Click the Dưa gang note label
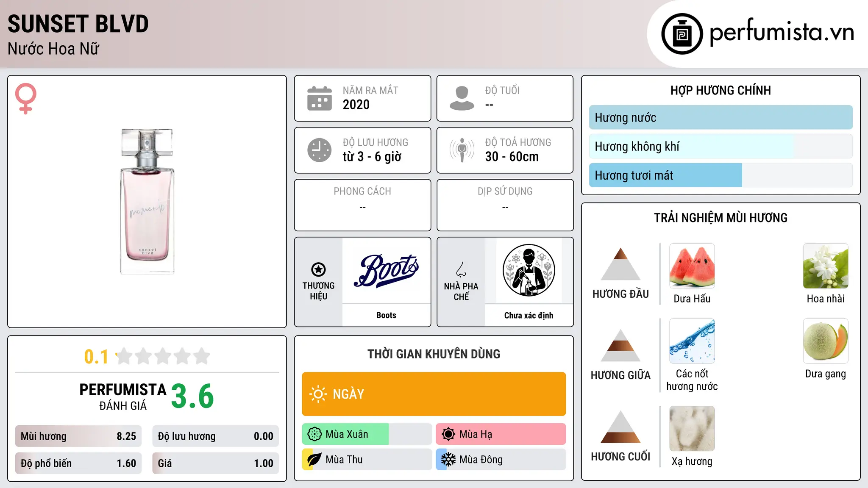 coord(826,374)
